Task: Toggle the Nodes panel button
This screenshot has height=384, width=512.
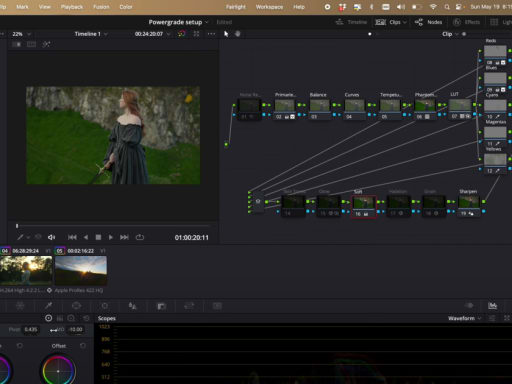Action: pyautogui.click(x=428, y=22)
